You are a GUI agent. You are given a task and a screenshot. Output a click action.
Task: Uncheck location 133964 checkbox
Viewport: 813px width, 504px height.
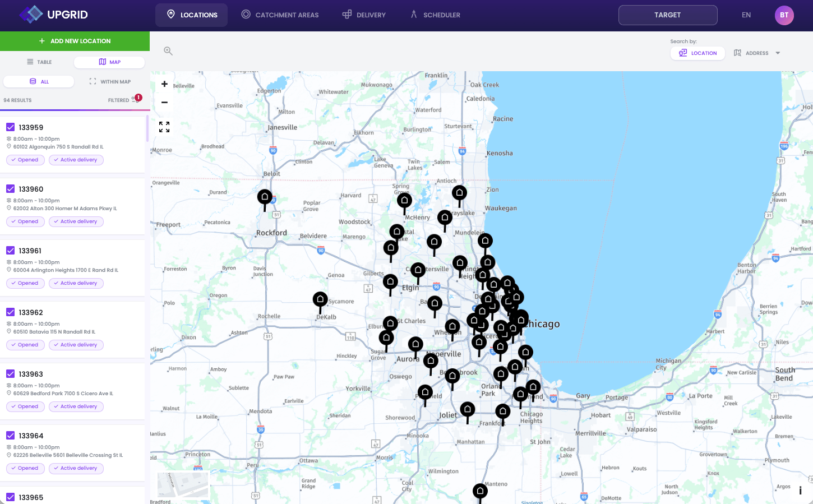tap(11, 436)
